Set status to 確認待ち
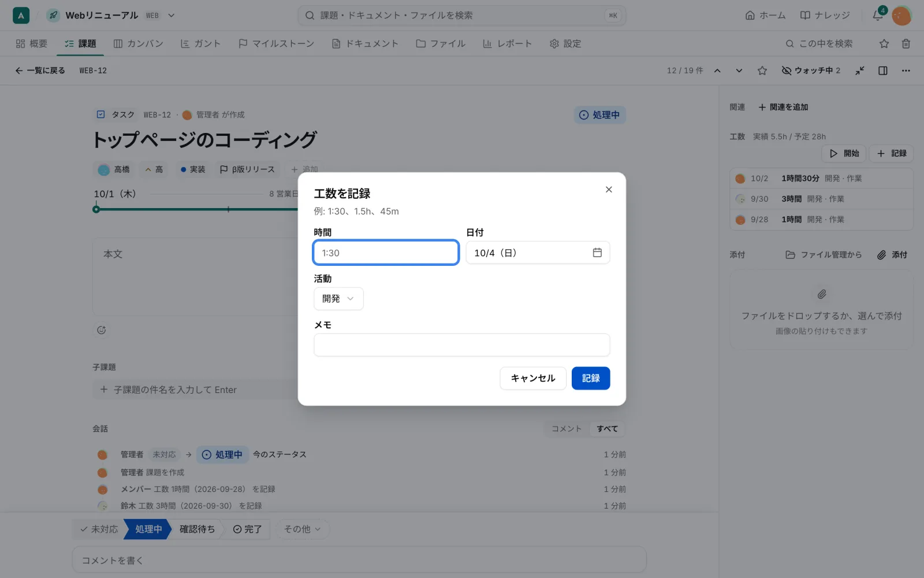Viewport: 924px width, 578px height. tap(197, 529)
